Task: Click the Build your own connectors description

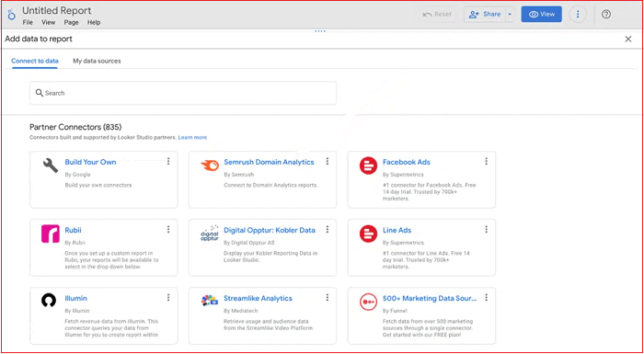Action: (x=98, y=185)
